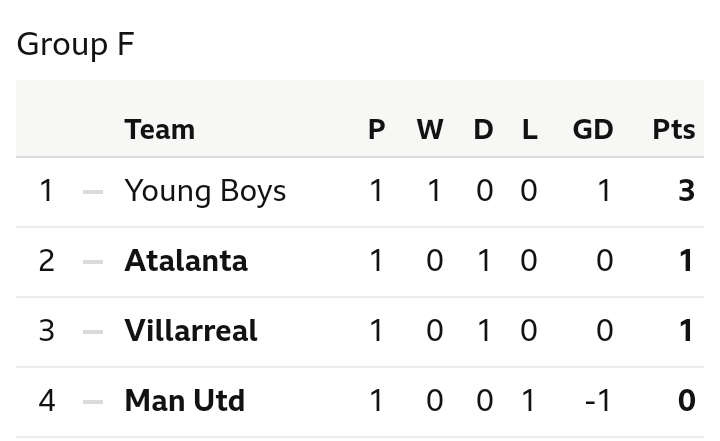The height and width of the screenshot is (441, 720).
Task: Click position number 4 in the table
Action: pyautogui.click(x=47, y=401)
